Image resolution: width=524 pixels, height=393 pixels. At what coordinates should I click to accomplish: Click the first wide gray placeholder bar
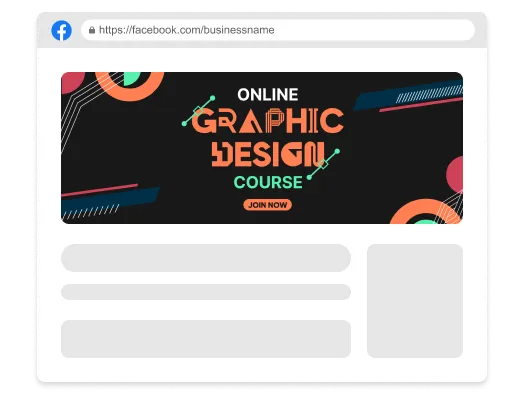tap(206, 258)
